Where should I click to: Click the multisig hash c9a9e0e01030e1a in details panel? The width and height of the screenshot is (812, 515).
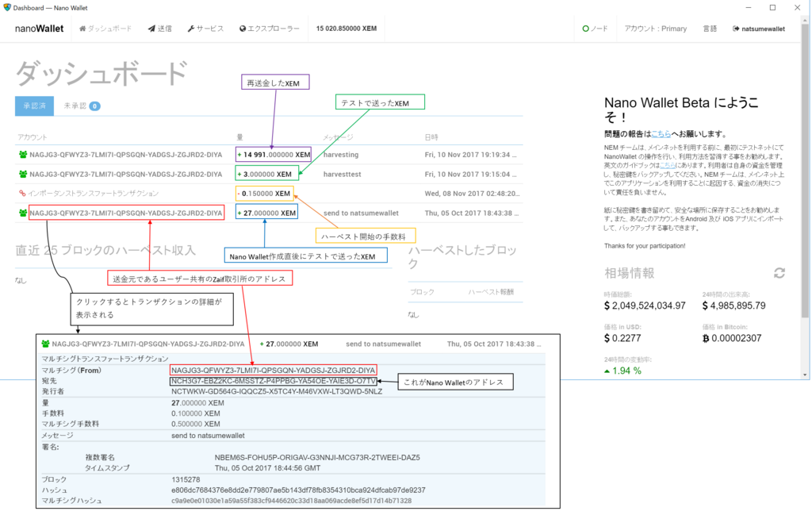[x=292, y=501]
